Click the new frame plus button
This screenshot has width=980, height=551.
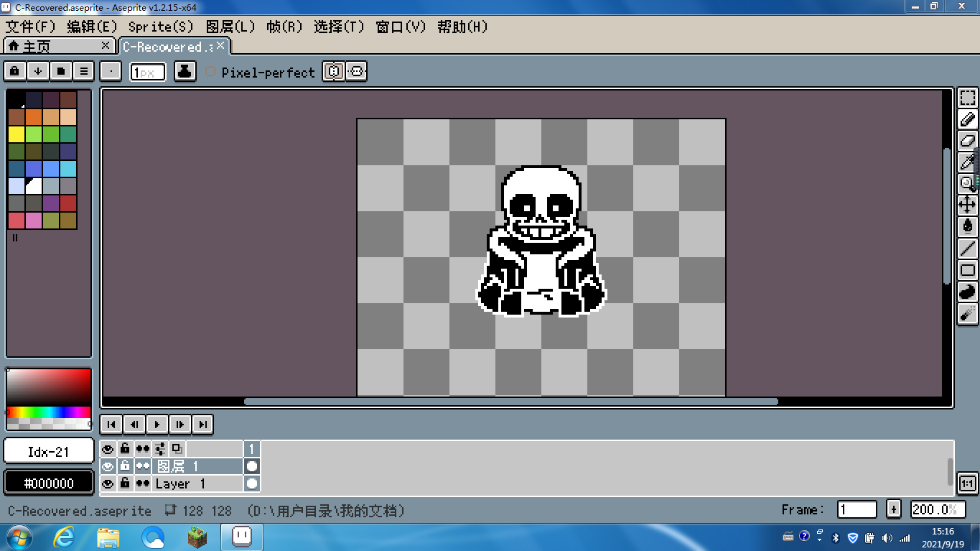(x=893, y=509)
